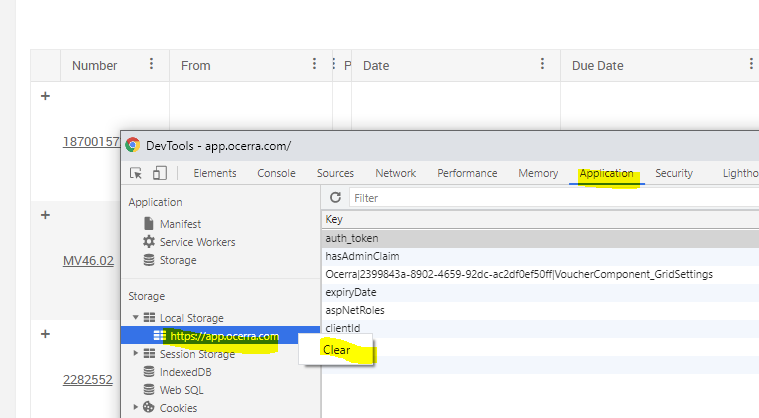Select the Service Workers item
The width and height of the screenshot is (759, 418).
[x=197, y=242]
